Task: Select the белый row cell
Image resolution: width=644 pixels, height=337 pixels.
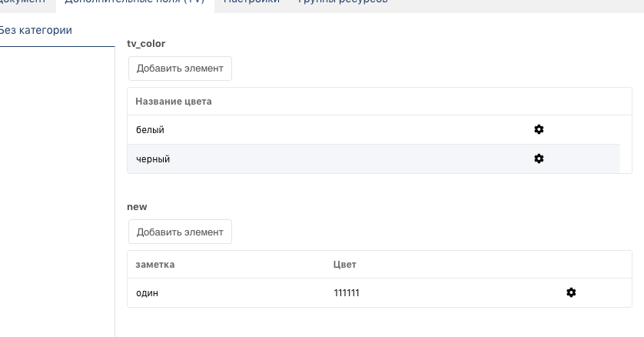Action: (150, 130)
